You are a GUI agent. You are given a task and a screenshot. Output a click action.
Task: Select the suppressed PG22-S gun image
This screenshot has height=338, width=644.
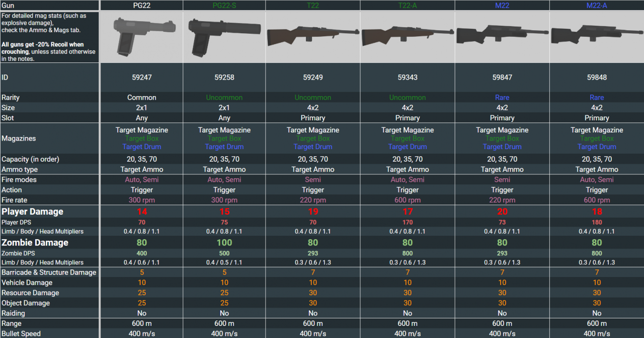click(224, 37)
